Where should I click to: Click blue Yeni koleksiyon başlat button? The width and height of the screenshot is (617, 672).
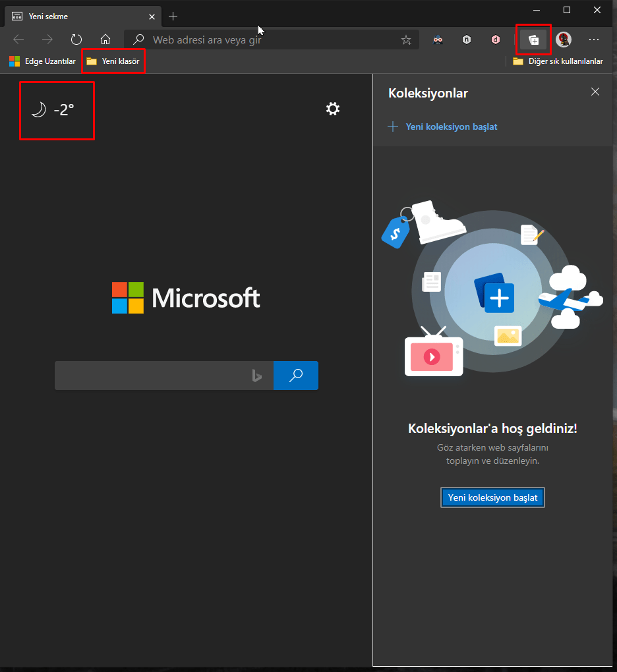point(492,497)
